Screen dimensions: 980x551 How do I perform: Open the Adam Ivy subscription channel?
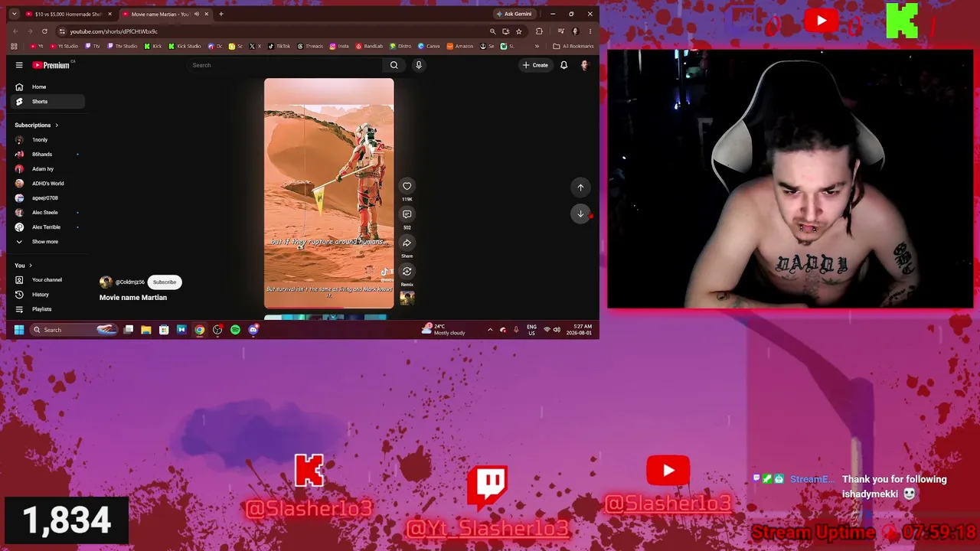click(x=47, y=169)
